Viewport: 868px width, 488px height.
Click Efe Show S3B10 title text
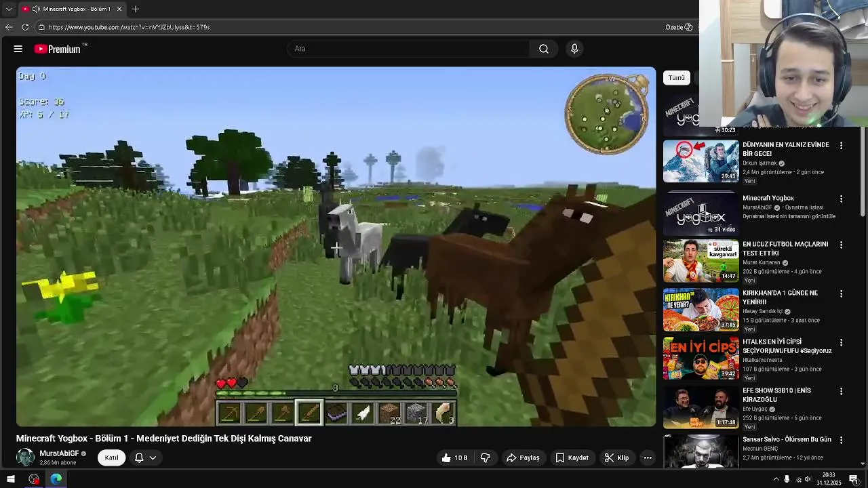pyautogui.click(x=776, y=395)
